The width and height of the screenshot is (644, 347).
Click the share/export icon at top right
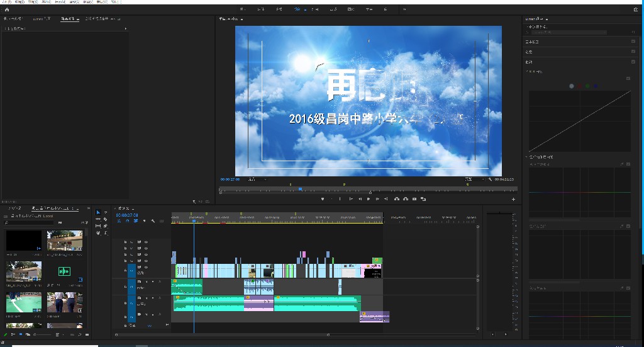636,9
